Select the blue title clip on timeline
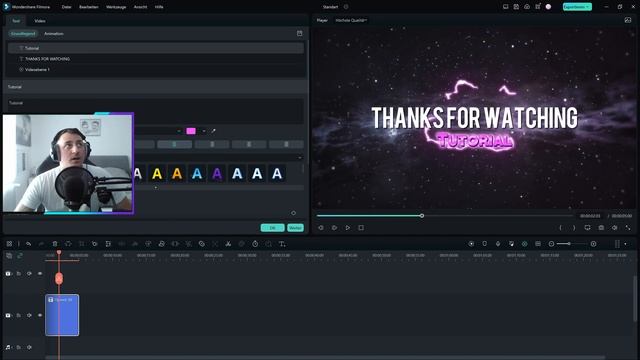This screenshot has height=360, width=640. pyautogui.click(x=62, y=315)
